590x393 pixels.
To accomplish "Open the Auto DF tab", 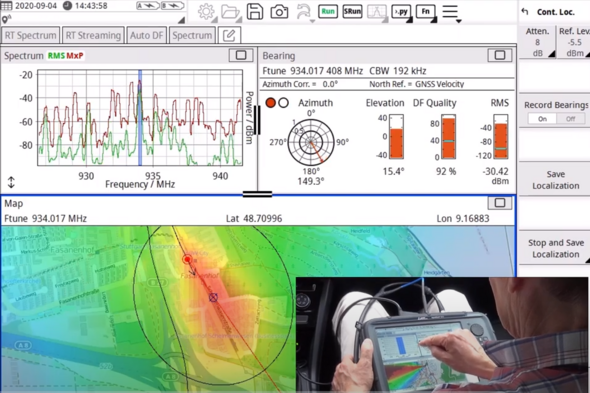I will (147, 35).
